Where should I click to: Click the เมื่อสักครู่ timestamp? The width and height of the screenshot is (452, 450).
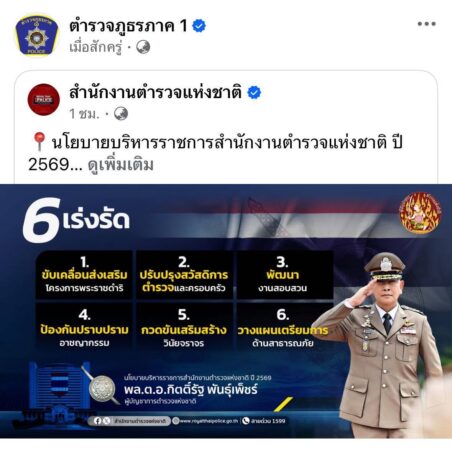tap(96, 47)
